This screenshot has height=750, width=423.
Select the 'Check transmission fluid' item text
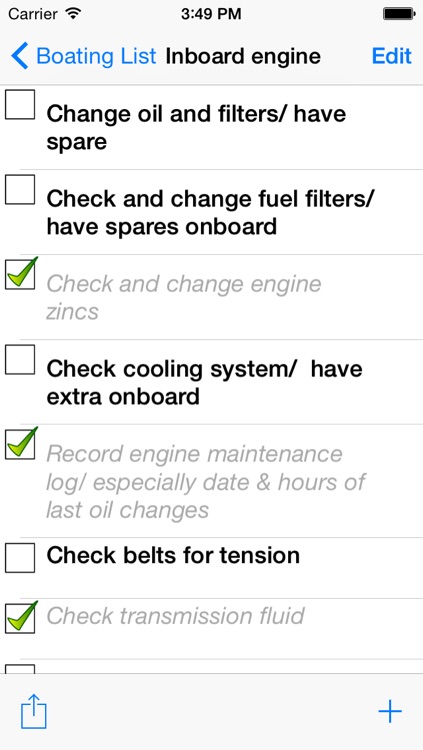[x=175, y=616]
